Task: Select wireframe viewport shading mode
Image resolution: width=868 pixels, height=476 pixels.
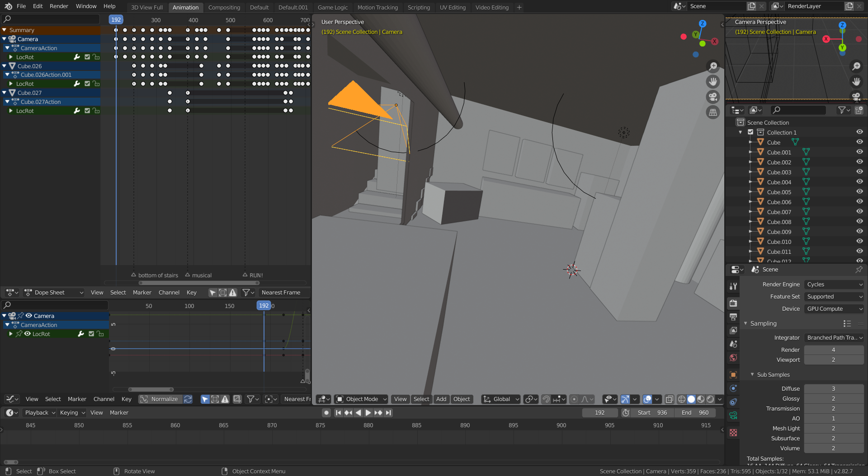Action: click(x=682, y=399)
